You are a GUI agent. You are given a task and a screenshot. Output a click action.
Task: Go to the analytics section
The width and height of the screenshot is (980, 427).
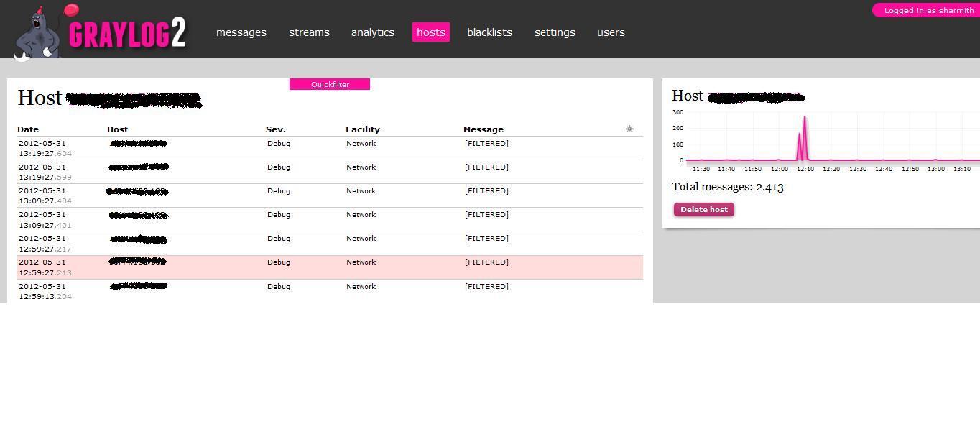[x=372, y=32]
